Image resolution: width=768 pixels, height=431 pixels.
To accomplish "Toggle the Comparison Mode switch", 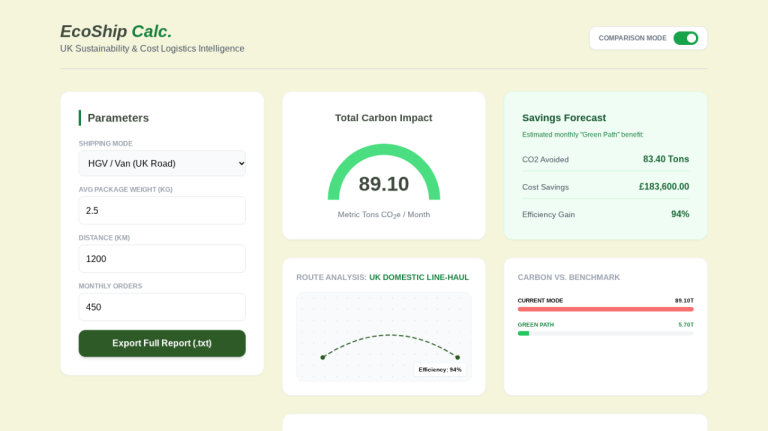I will pyautogui.click(x=685, y=38).
